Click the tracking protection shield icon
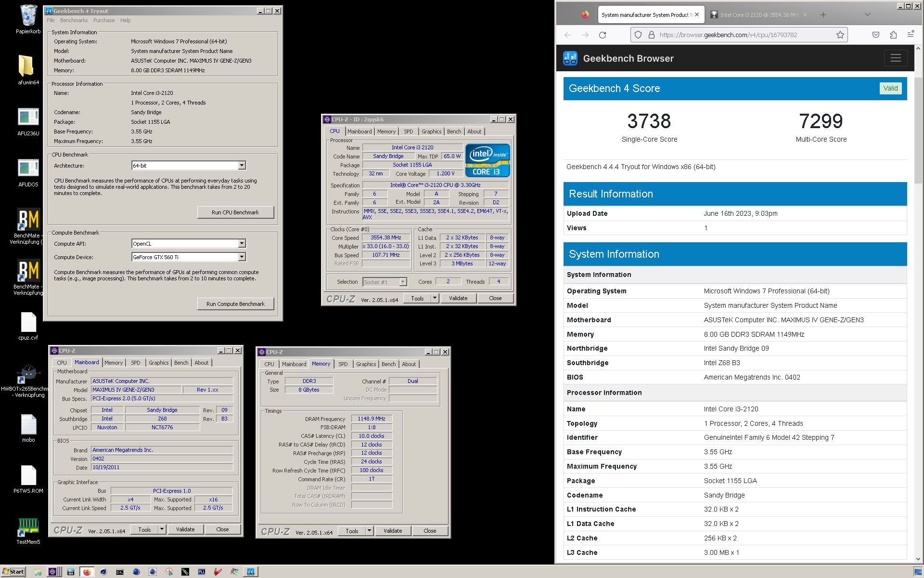 638,35
